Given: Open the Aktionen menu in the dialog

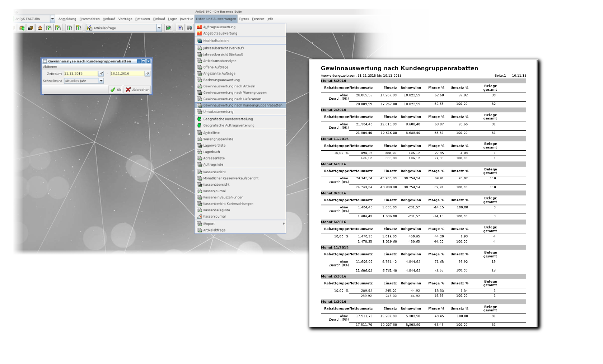Looking at the screenshot, I should click(x=50, y=67).
